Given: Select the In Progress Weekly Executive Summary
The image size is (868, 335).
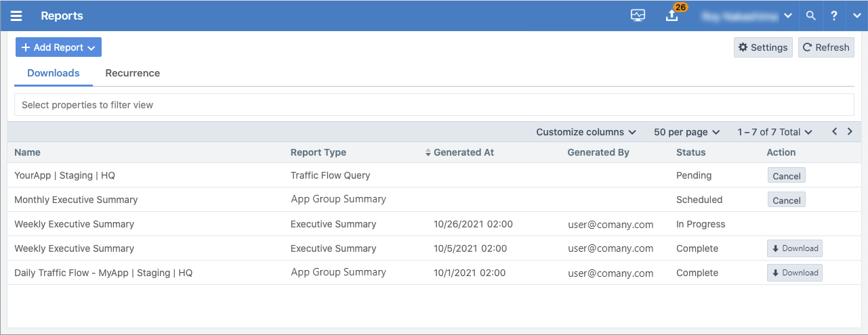Looking at the screenshot, I should (74, 224).
